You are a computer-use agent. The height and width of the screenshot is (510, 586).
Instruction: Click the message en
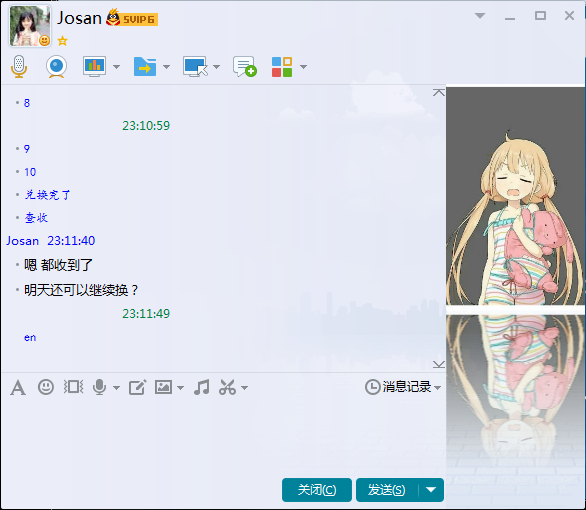coord(30,337)
